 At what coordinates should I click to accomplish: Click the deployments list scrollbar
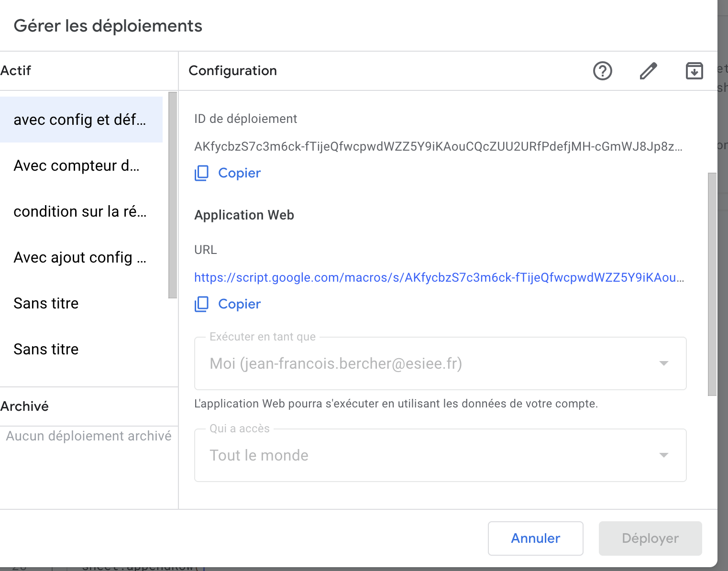[x=173, y=195]
